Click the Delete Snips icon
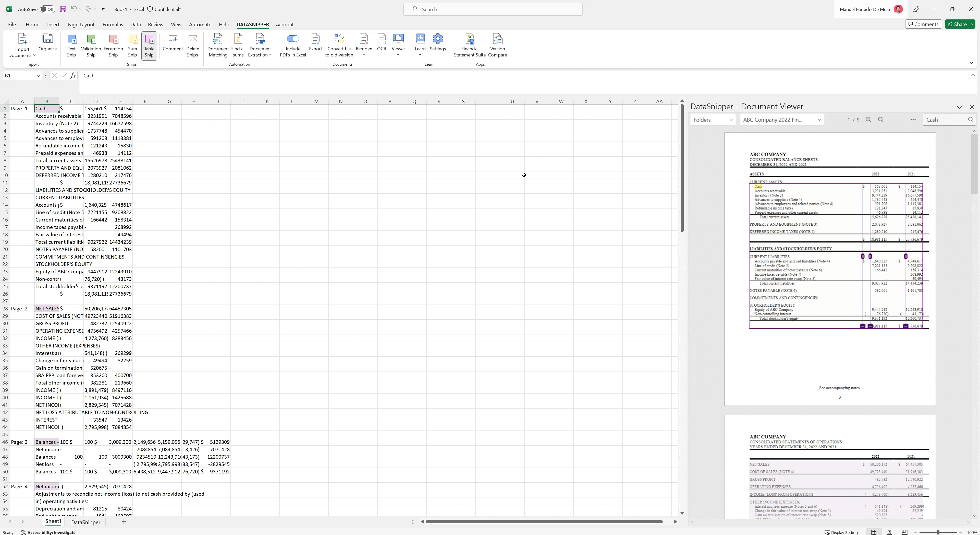 click(x=192, y=45)
